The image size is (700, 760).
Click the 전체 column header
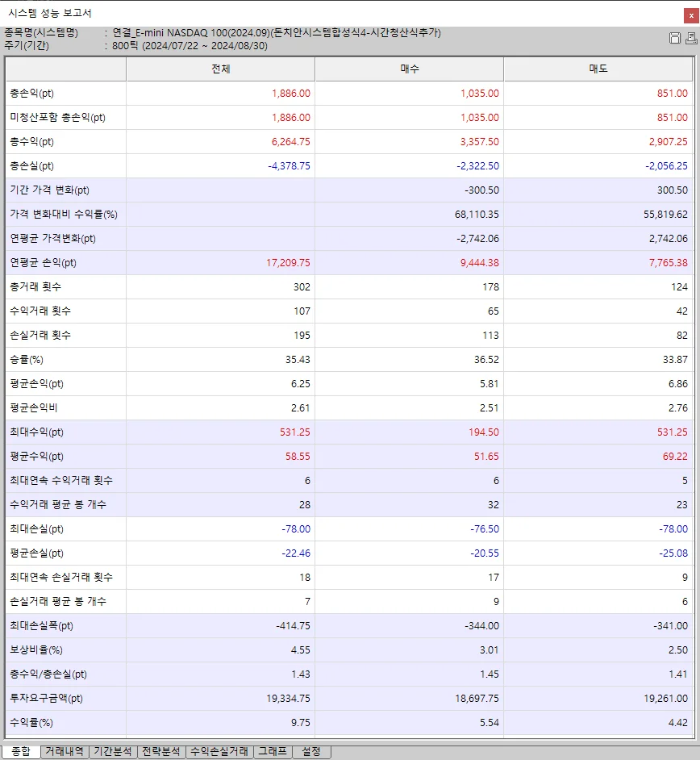(x=220, y=69)
